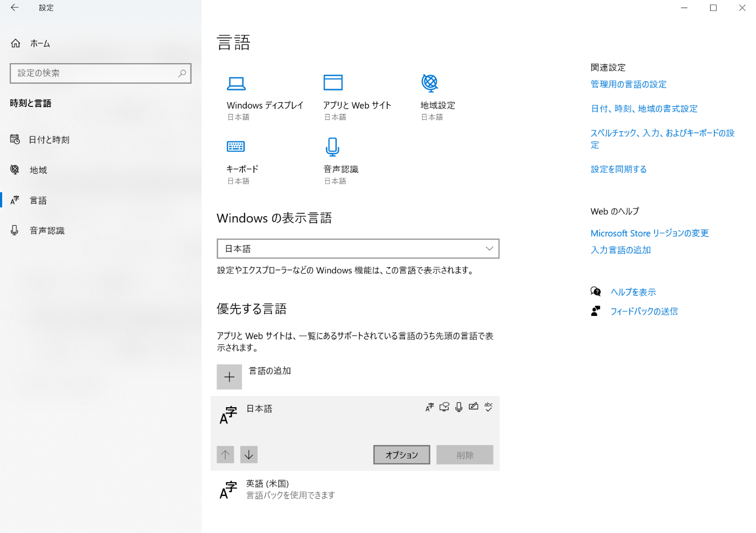Minimize the 設定 window

click(x=684, y=8)
